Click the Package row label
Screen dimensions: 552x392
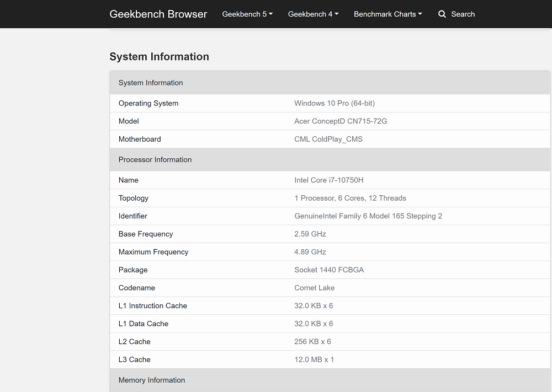tap(133, 270)
